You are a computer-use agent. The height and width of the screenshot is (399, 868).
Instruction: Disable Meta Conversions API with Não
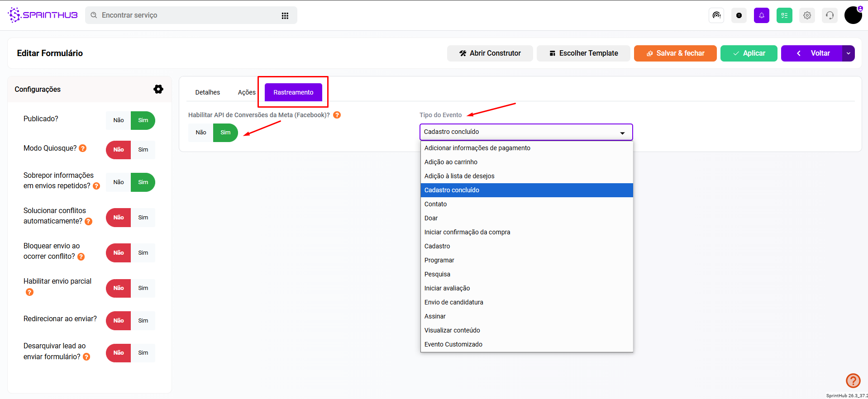coord(201,133)
